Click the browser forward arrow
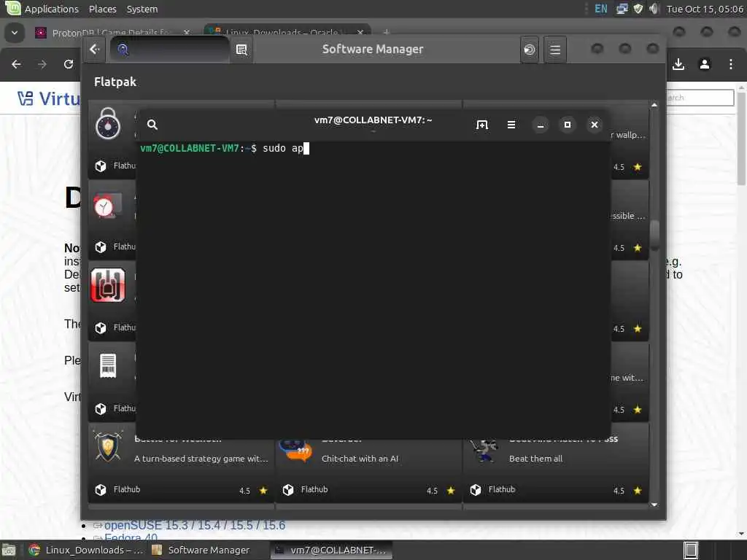 42,64
